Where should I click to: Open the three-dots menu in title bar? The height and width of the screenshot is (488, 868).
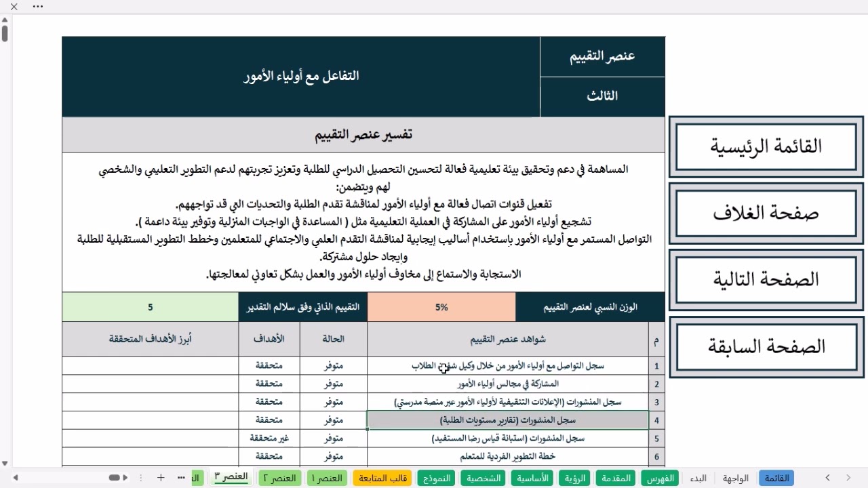[37, 7]
